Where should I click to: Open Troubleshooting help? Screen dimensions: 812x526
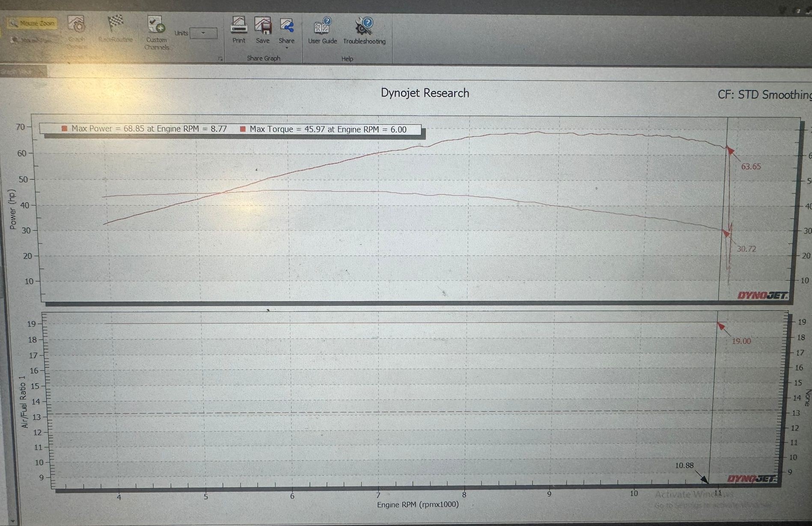coord(364,27)
